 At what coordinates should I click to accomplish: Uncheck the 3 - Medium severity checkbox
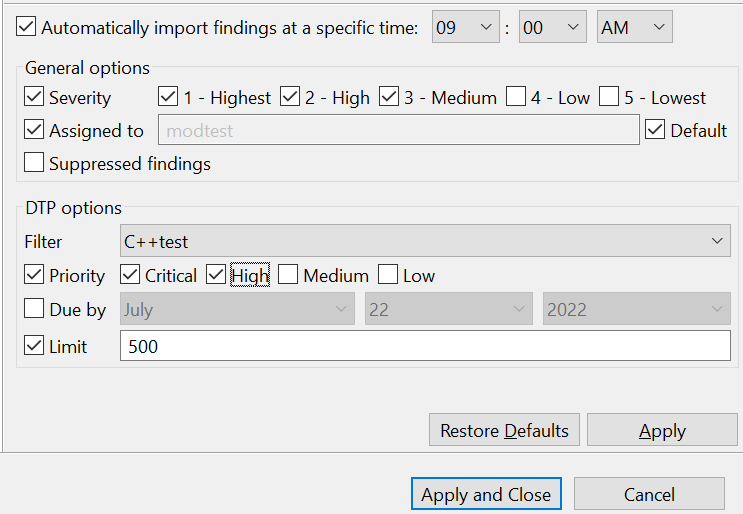click(x=389, y=96)
